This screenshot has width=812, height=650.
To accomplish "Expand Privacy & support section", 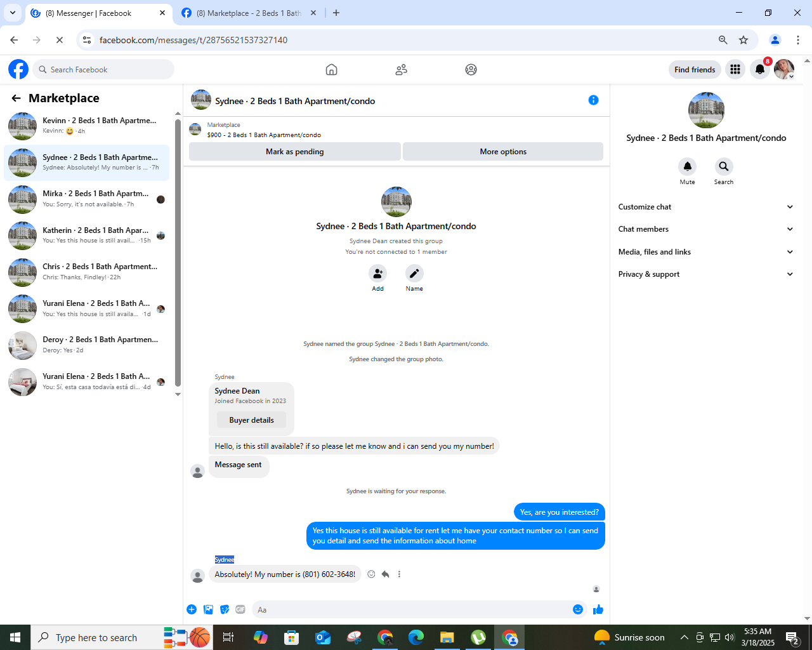I will (x=706, y=274).
